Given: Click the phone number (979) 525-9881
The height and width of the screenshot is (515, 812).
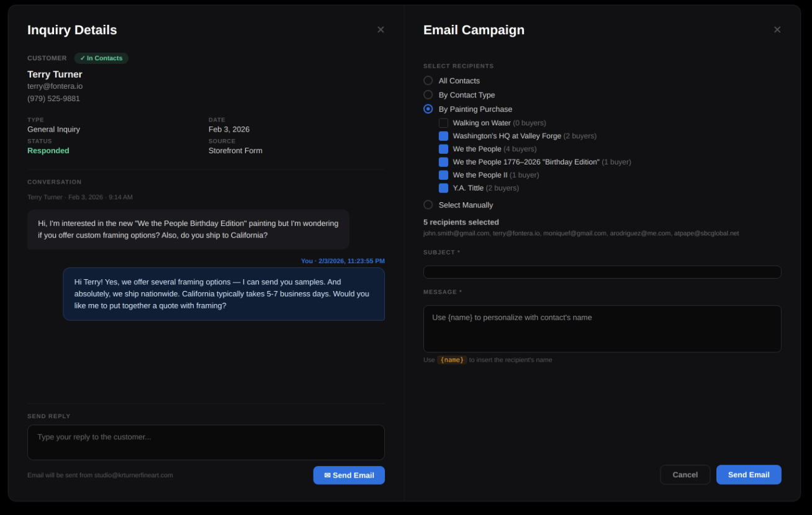Looking at the screenshot, I should (x=53, y=99).
